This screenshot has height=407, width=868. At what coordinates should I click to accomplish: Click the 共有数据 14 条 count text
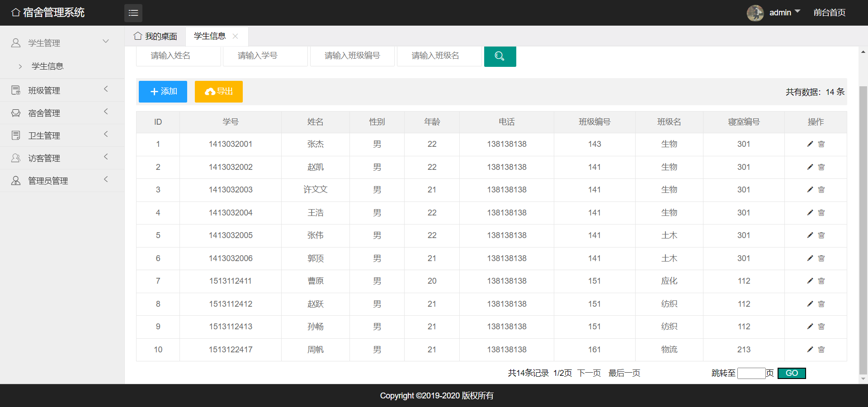point(815,92)
